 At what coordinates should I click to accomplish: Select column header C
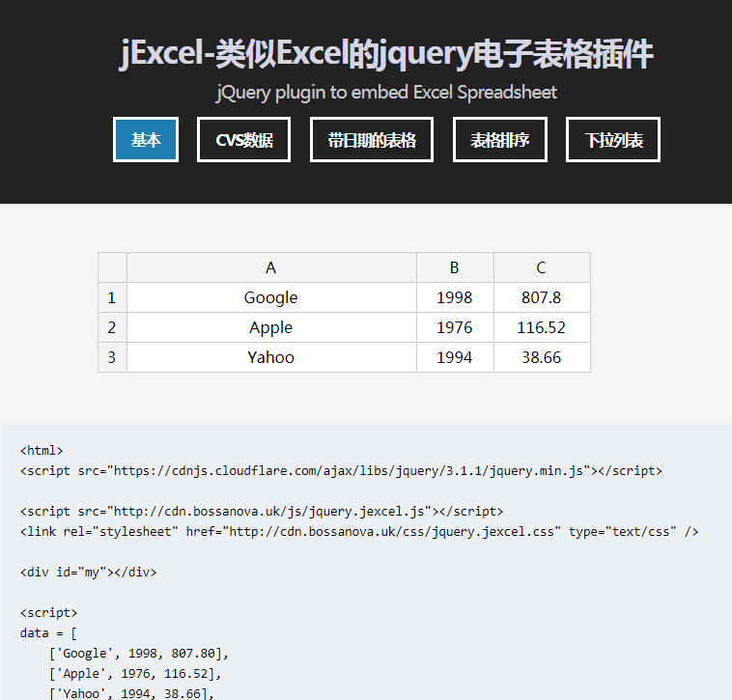point(542,267)
